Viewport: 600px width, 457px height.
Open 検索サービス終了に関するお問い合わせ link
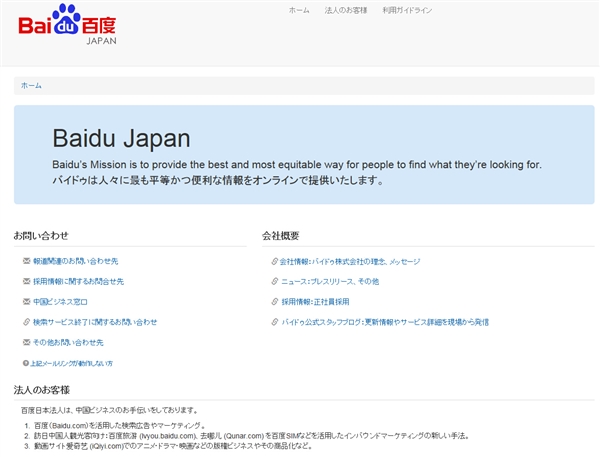click(x=95, y=322)
